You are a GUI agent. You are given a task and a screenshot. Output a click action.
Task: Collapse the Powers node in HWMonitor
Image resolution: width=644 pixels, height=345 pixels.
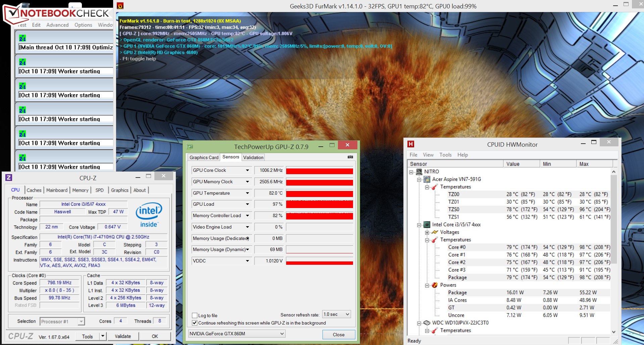pyautogui.click(x=427, y=285)
